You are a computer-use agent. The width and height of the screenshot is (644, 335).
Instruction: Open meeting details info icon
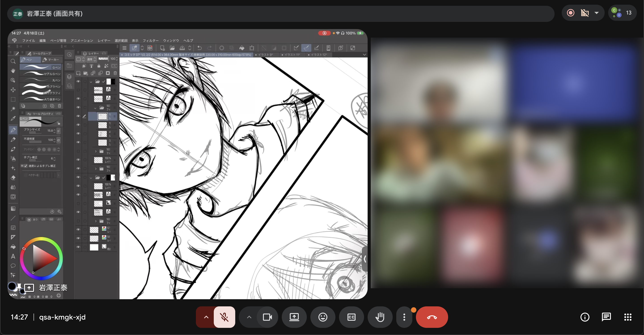coord(585,317)
